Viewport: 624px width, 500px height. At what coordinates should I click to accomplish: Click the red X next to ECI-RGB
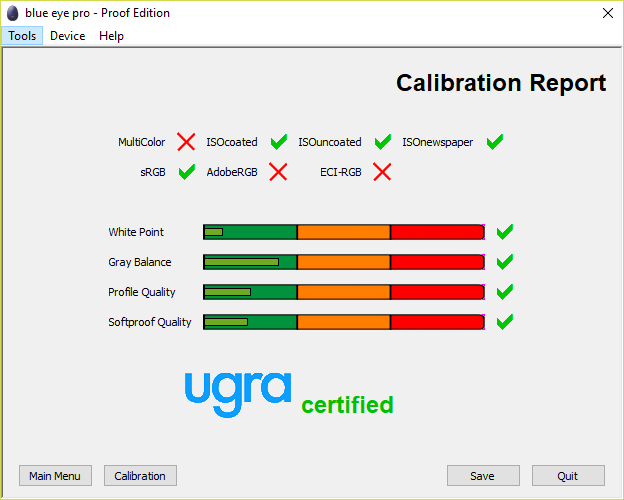click(x=382, y=172)
